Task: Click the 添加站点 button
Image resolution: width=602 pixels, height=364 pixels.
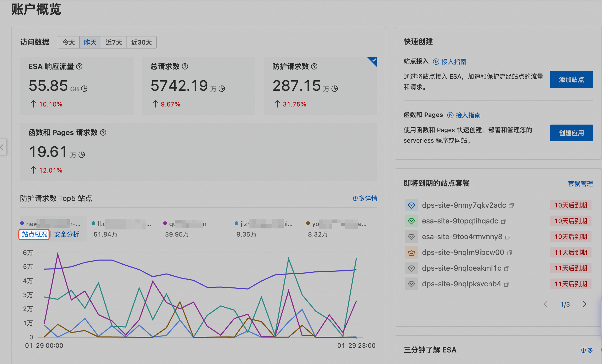Action: [571, 79]
